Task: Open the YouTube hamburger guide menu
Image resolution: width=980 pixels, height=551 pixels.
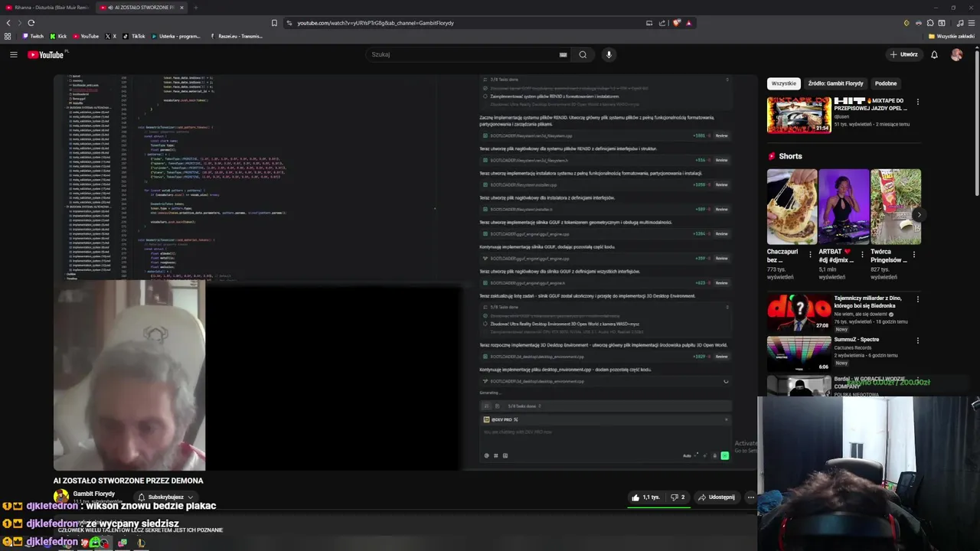Action: click(13, 54)
